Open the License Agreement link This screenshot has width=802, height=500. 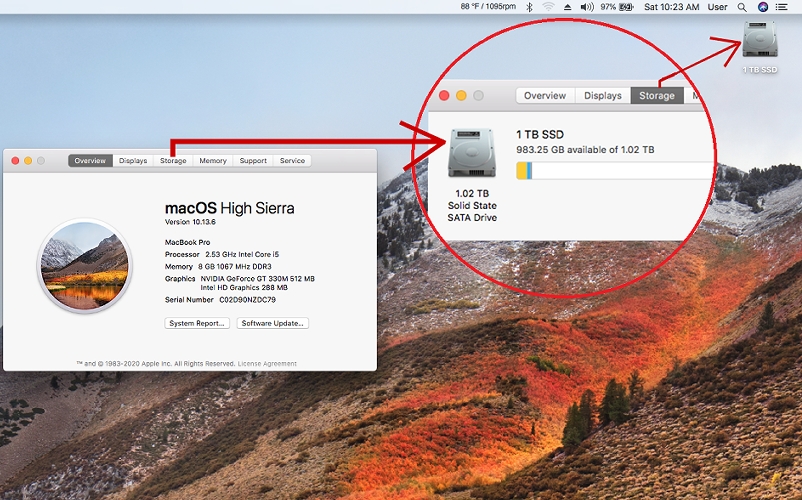click(267, 363)
